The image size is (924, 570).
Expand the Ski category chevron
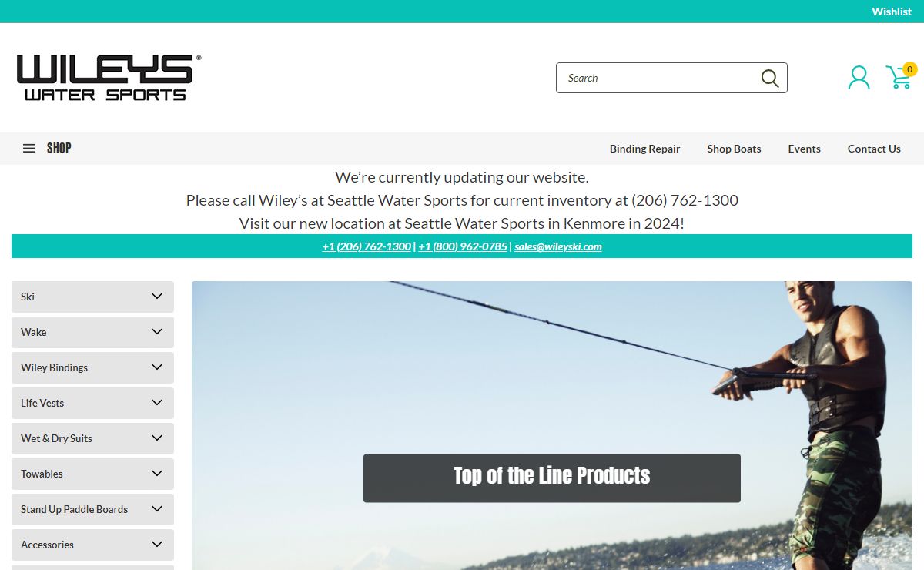157,297
